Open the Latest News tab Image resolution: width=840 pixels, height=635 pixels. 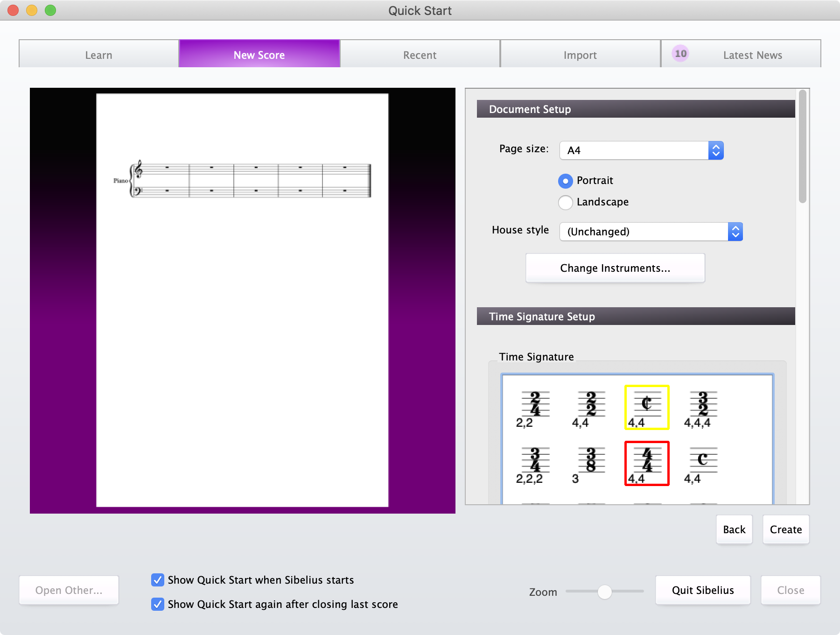click(741, 54)
